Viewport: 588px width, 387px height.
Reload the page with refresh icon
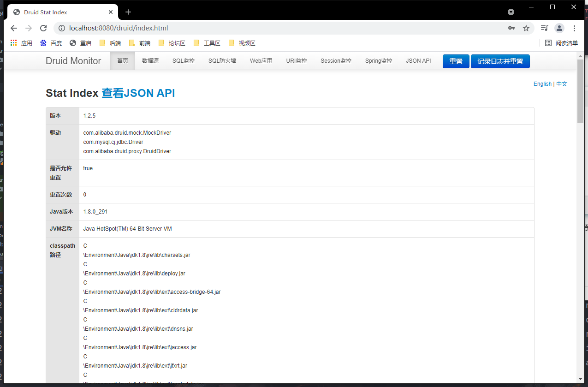(x=43, y=28)
